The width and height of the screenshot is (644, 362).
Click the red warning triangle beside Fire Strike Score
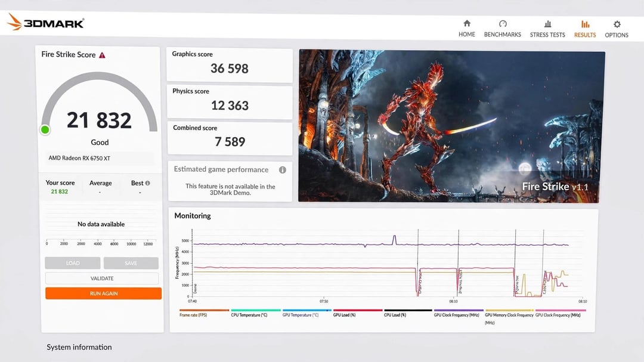point(102,55)
